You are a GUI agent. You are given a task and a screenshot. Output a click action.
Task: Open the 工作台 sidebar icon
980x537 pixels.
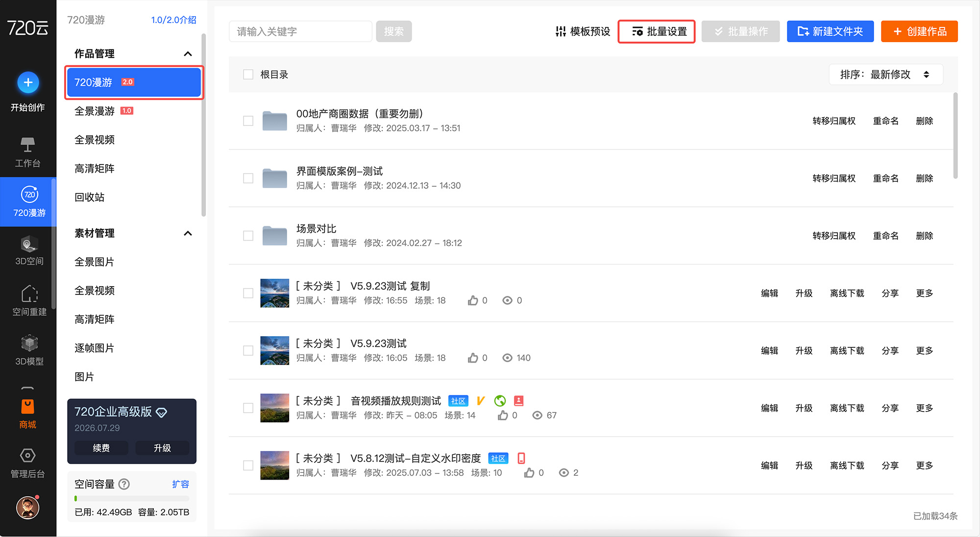point(27,152)
